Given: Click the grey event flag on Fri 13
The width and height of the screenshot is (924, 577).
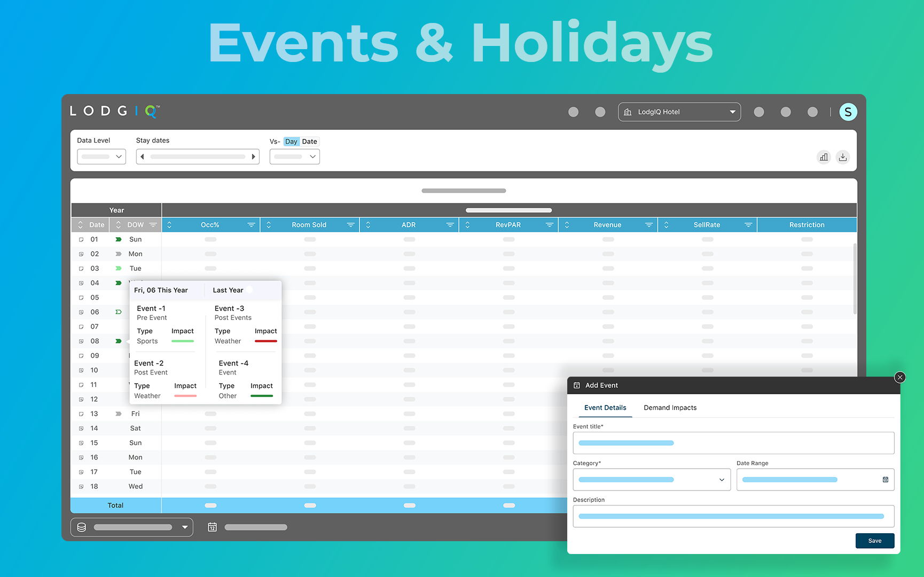Looking at the screenshot, I should (119, 414).
